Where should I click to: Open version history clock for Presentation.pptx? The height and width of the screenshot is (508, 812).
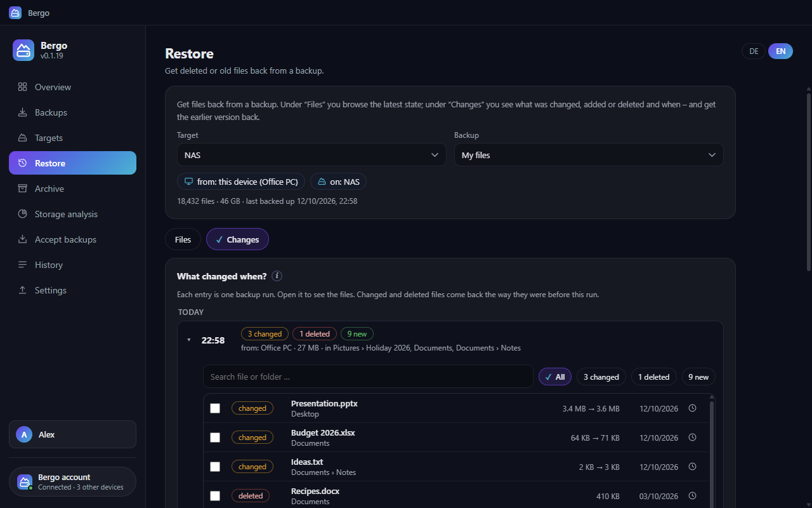click(693, 408)
